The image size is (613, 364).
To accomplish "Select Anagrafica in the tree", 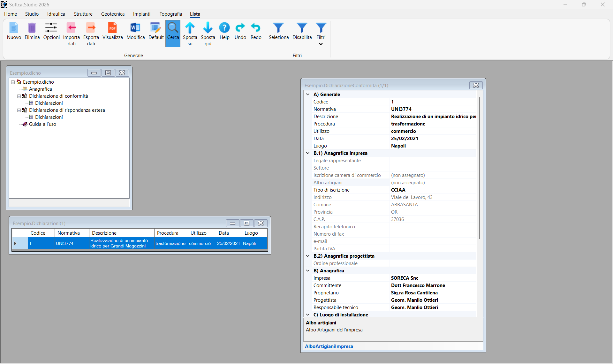I will tap(40, 89).
